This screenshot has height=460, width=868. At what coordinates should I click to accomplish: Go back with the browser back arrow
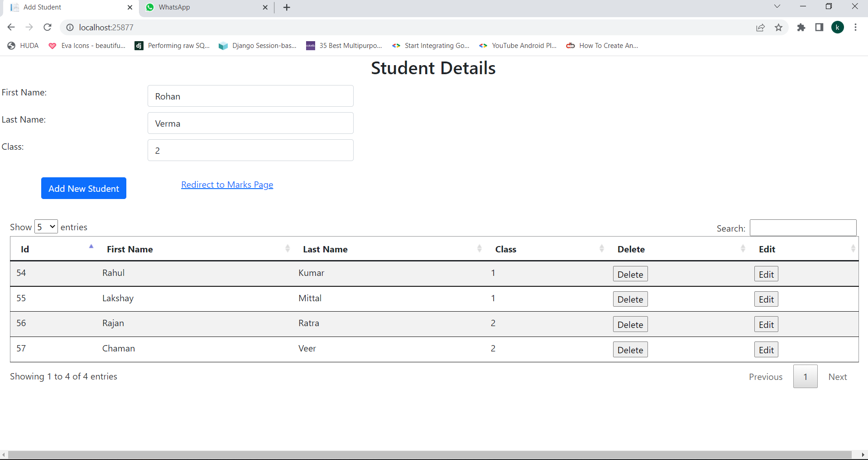click(11, 28)
